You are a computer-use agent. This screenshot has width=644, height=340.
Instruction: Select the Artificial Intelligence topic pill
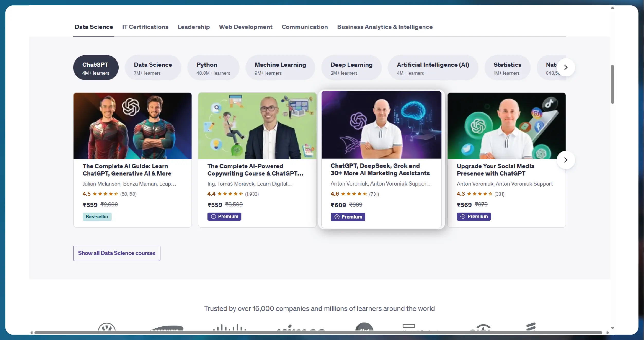tap(433, 67)
